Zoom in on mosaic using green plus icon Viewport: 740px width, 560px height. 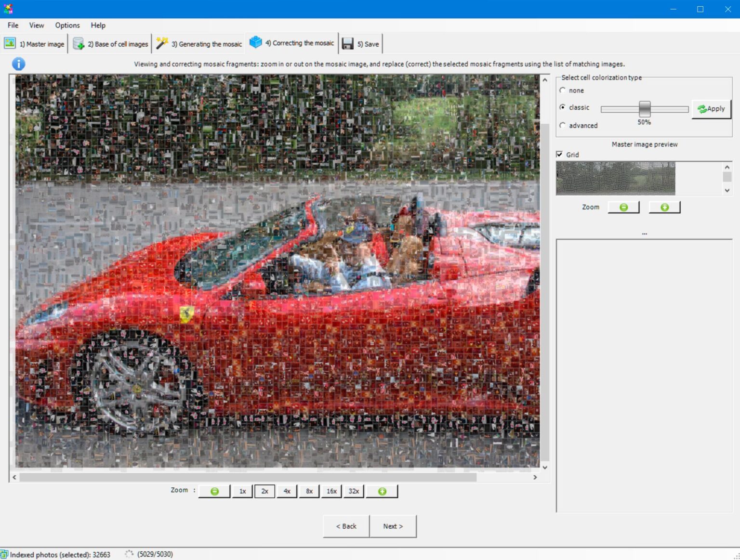[382, 491]
